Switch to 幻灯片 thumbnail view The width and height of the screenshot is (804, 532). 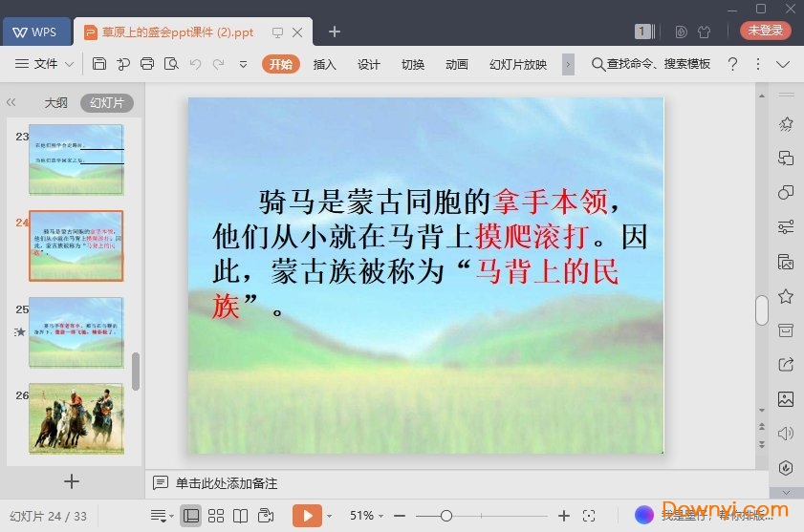tap(107, 102)
